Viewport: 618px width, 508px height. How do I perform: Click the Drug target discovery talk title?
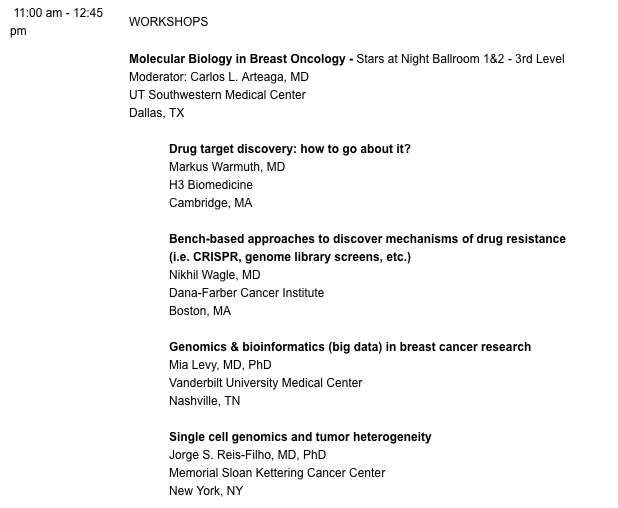(290, 149)
